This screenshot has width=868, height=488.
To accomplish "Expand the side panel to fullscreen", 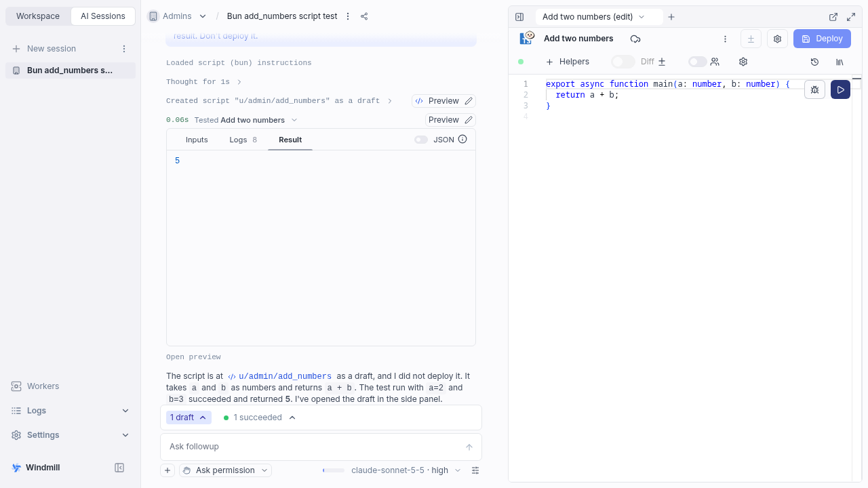I will coord(851,17).
